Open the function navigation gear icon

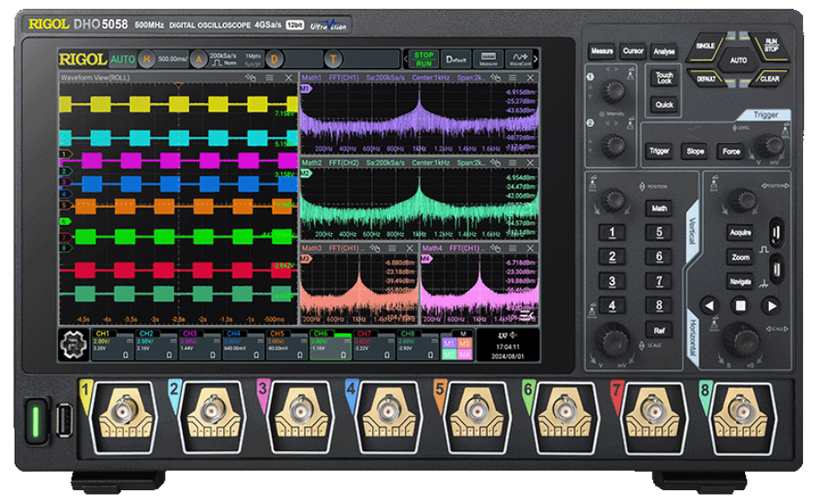click(71, 345)
